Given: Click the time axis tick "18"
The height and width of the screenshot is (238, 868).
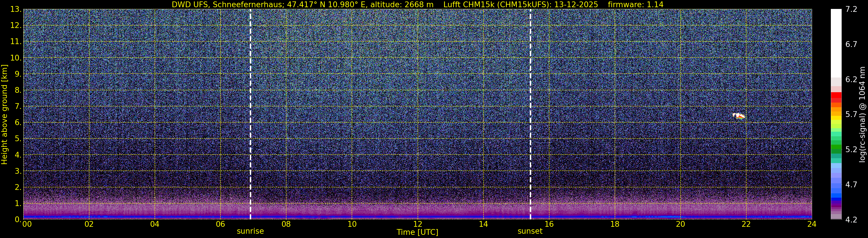Looking at the screenshot, I should [x=614, y=224].
